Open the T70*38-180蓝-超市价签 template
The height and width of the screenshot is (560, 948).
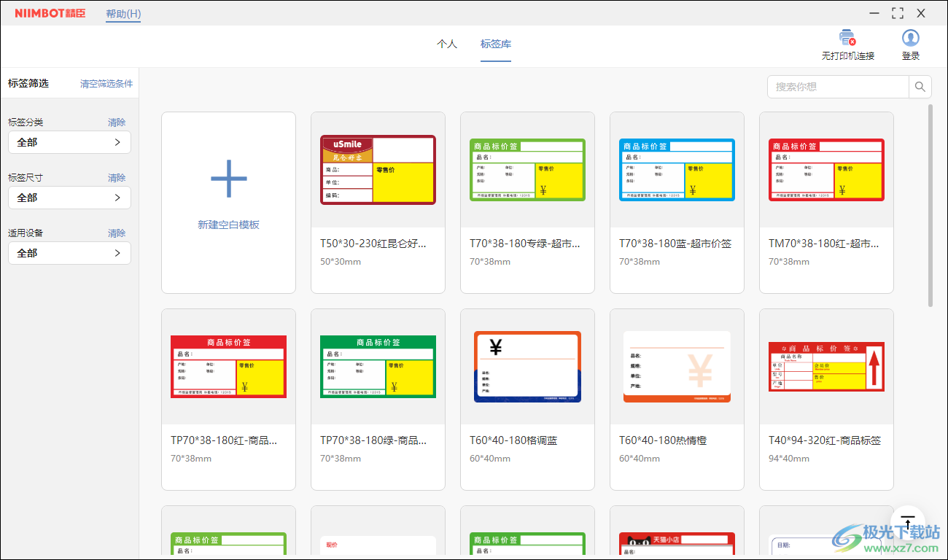[677, 170]
